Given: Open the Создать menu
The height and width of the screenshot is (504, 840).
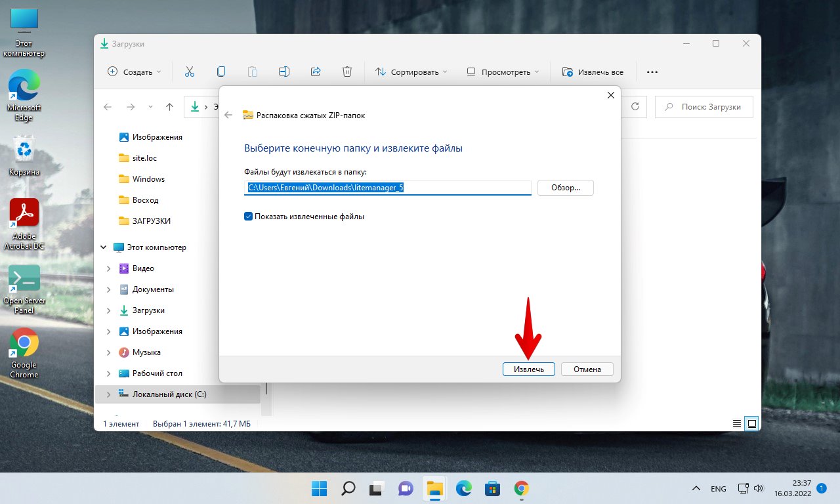Looking at the screenshot, I should click(x=135, y=72).
